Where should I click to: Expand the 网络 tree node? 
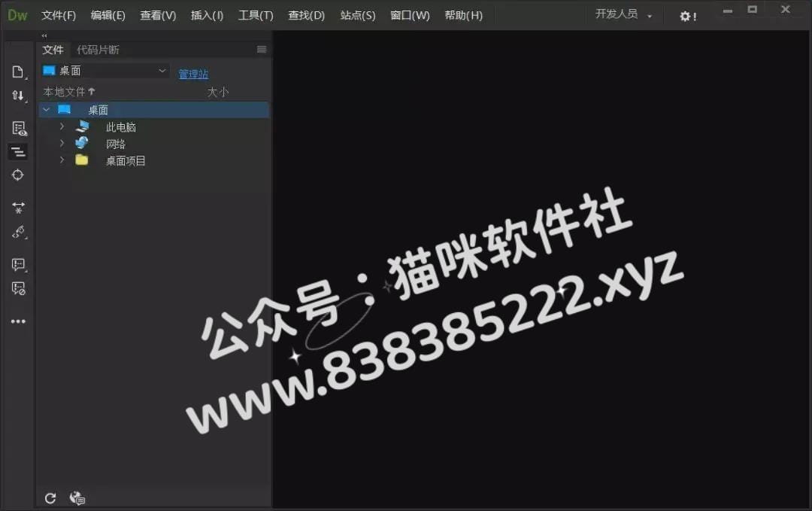[x=62, y=143]
